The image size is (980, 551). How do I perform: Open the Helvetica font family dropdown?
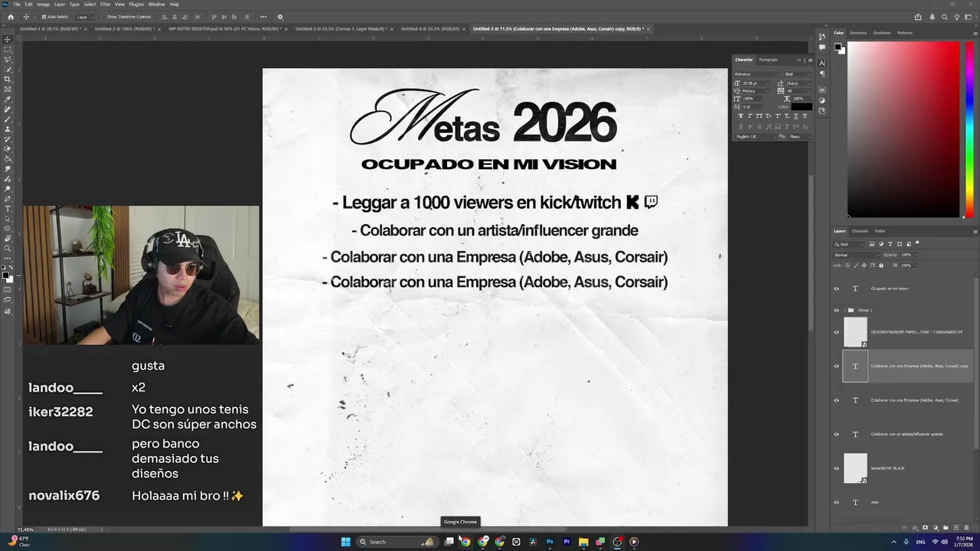tap(776, 74)
